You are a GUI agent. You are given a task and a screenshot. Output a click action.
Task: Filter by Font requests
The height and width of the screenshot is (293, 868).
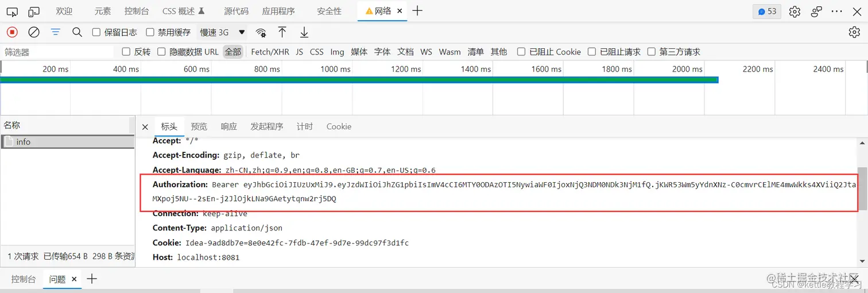tap(382, 52)
